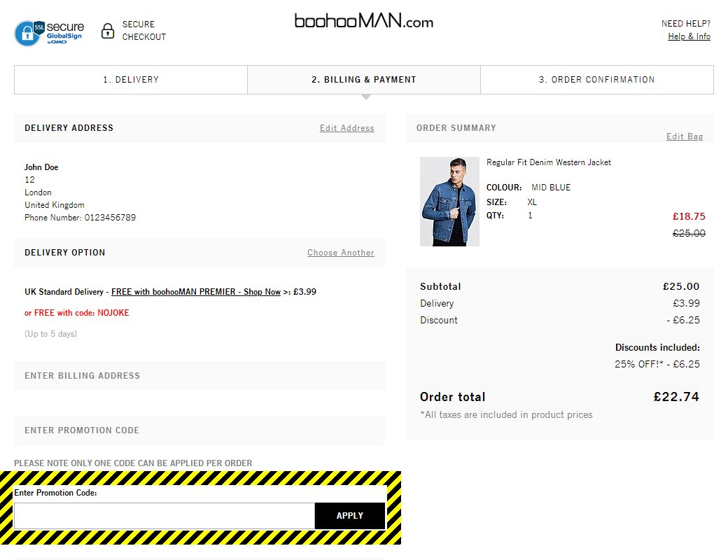The width and height of the screenshot is (728, 560).
Task: Click the denim jacket product thumbnail
Action: 449,201
